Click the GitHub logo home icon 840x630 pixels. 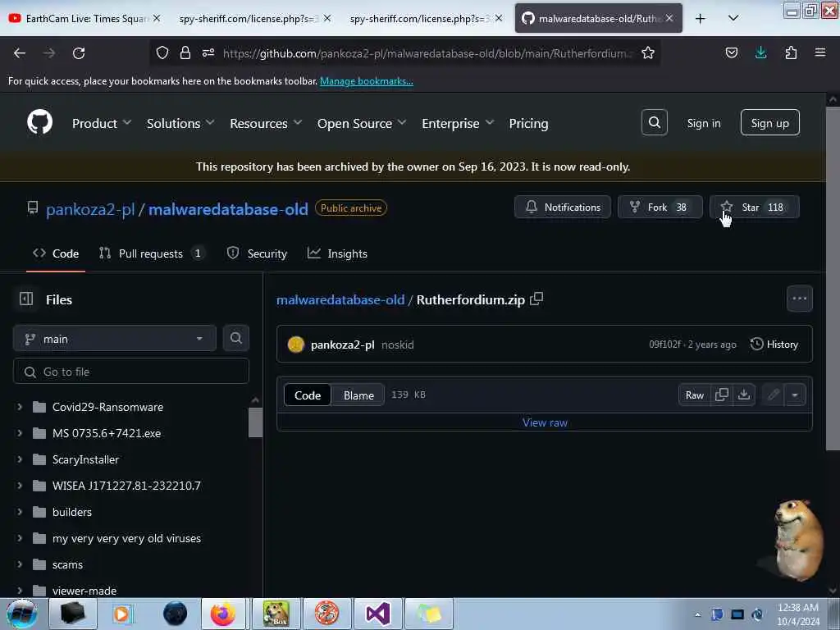39,122
